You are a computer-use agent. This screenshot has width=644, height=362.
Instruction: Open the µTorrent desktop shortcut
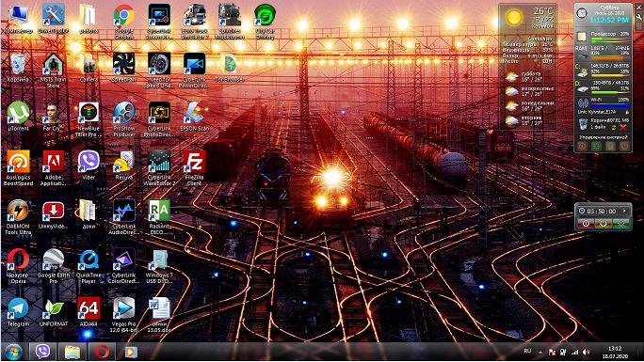[x=18, y=117]
